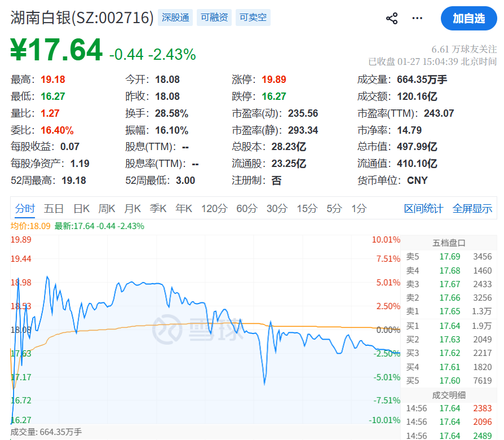This screenshot has height=440, width=504.
Task: Open the 年K yearly chart
Action: click(x=184, y=208)
